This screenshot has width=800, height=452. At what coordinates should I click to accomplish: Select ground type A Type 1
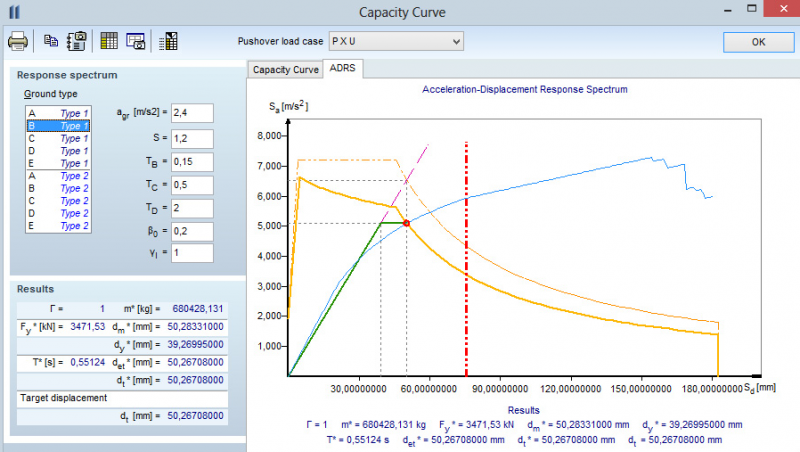click(x=58, y=113)
